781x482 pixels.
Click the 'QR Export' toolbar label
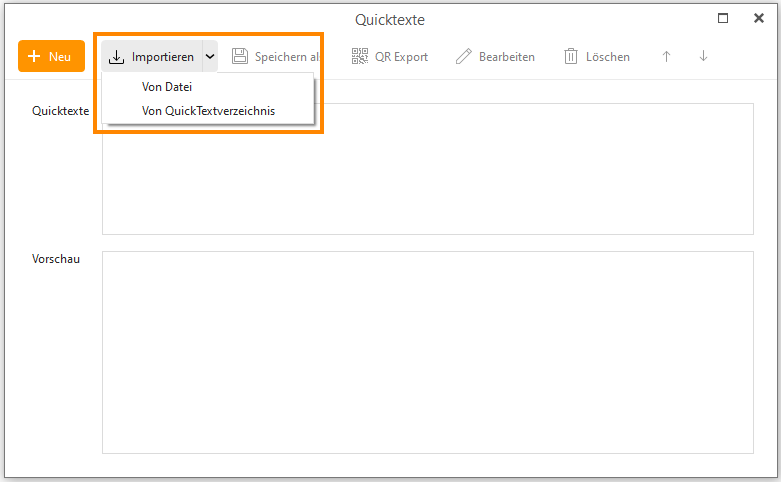(401, 57)
